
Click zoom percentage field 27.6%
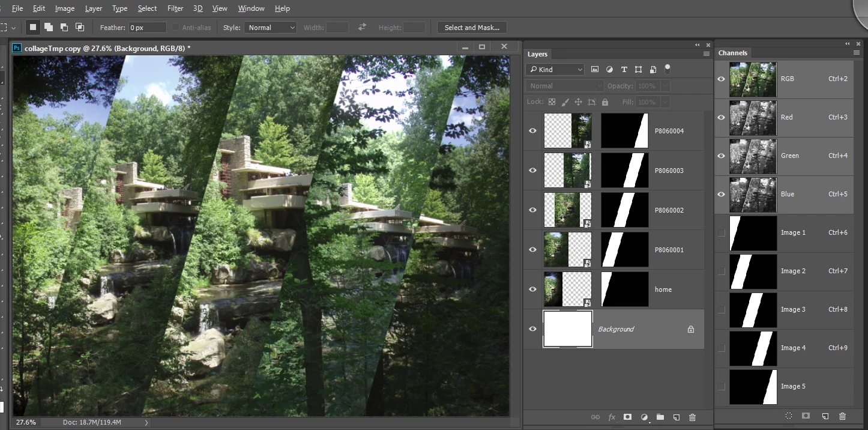pyautogui.click(x=26, y=422)
